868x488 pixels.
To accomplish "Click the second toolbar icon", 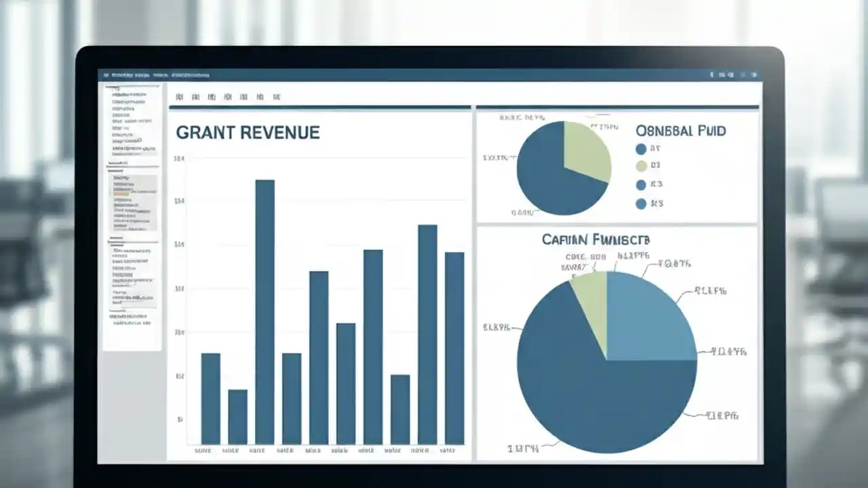I will [x=195, y=96].
